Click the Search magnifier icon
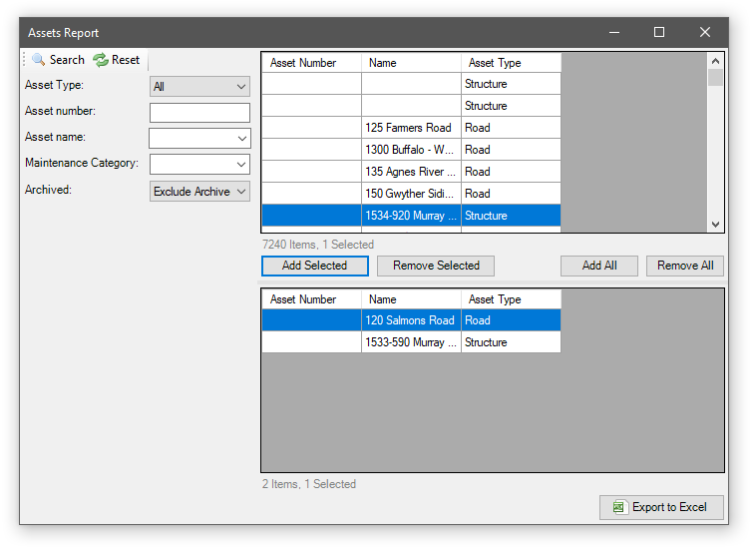This screenshot has height=553, width=756. (39, 60)
